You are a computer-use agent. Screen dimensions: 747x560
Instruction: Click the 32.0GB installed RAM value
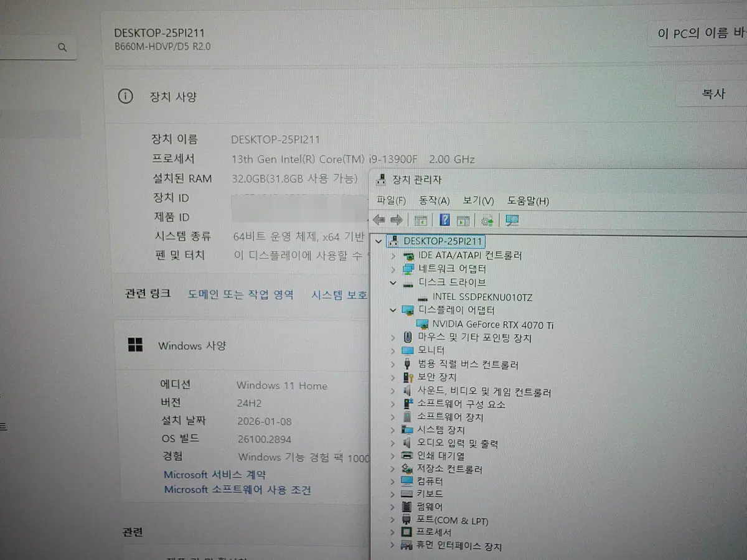pos(294,179)
